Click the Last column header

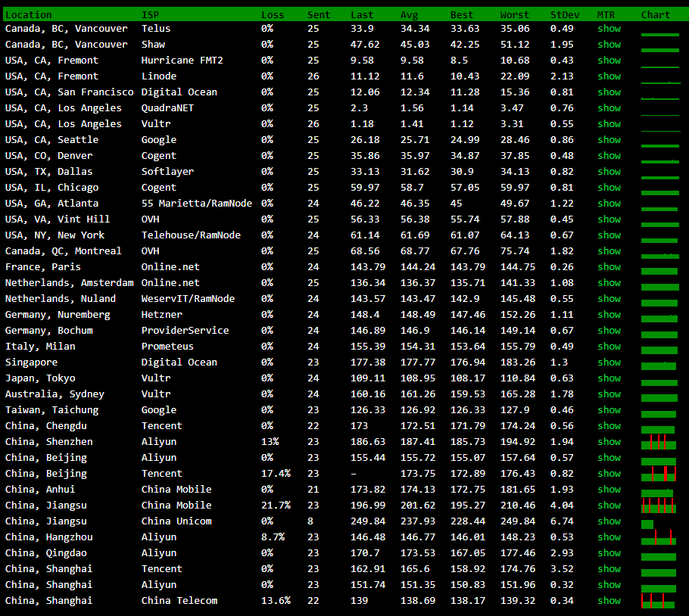(362, 15)
